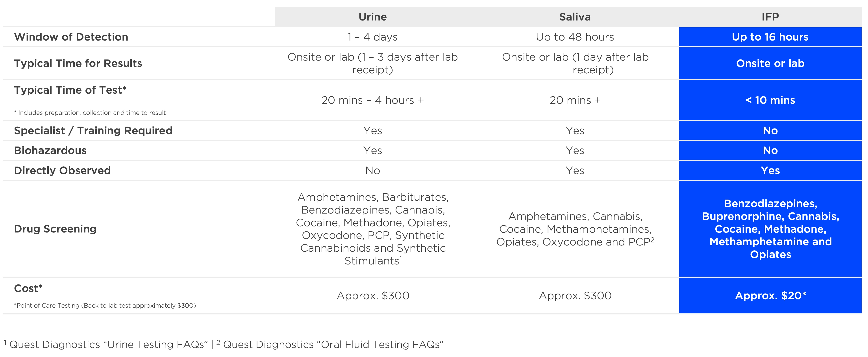The image size is (868, 357).
Task: Click the '< 10 mins' cell
Action: (770, 100)
